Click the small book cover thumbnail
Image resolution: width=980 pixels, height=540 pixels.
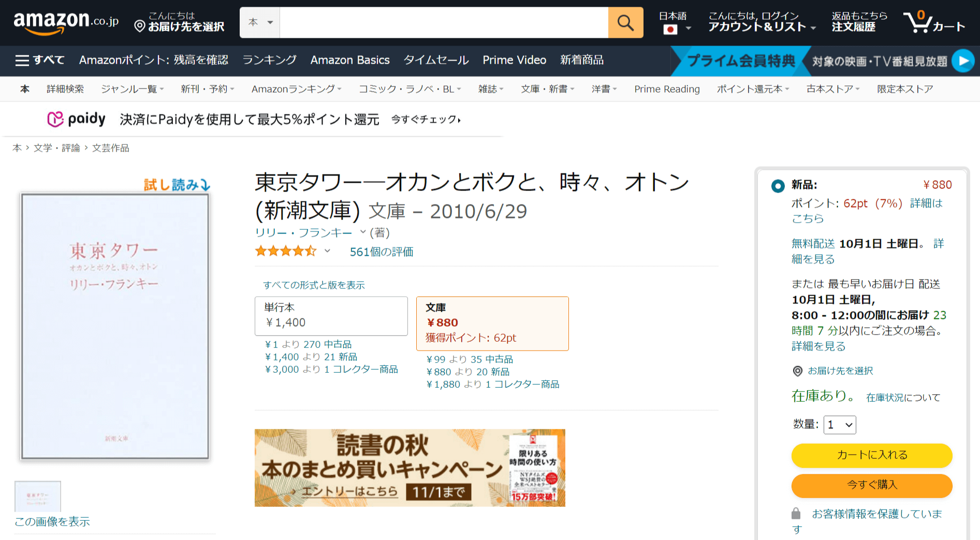tap(38, 496)
